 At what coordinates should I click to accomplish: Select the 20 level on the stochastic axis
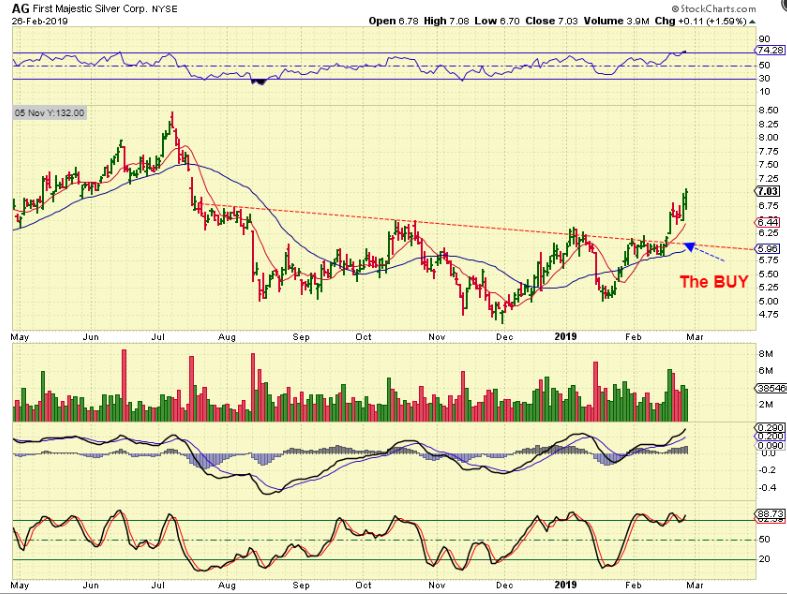pyautogui.click(x=765, y=559)
